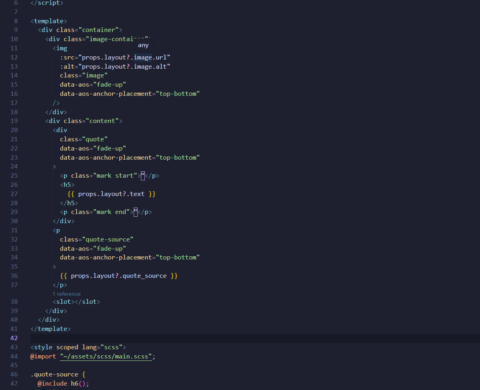The width and height of the screenshot is (480, 390).
Task: Click the class="quote-source" attribute
Action: coord(97,239)
